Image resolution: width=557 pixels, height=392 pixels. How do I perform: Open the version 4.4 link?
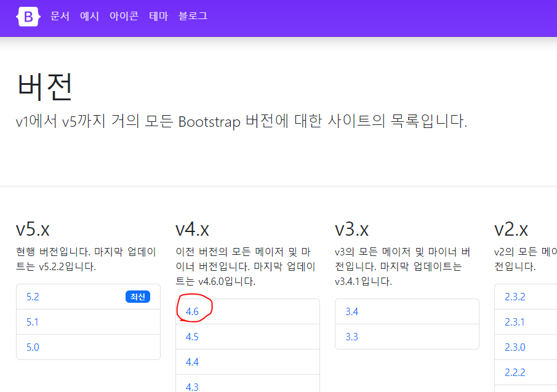pyautogui.click(x=192, y=362)
